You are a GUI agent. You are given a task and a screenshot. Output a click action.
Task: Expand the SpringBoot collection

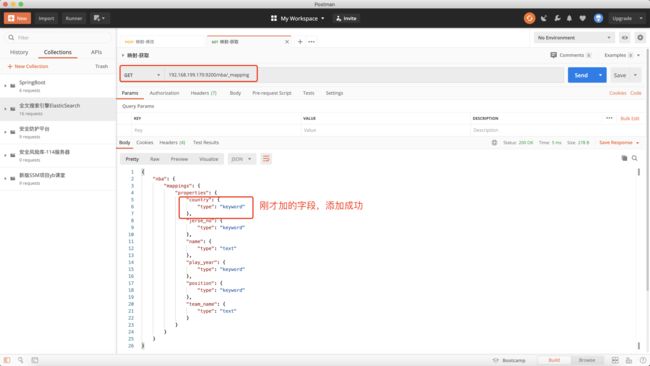[x=5, y=86]
